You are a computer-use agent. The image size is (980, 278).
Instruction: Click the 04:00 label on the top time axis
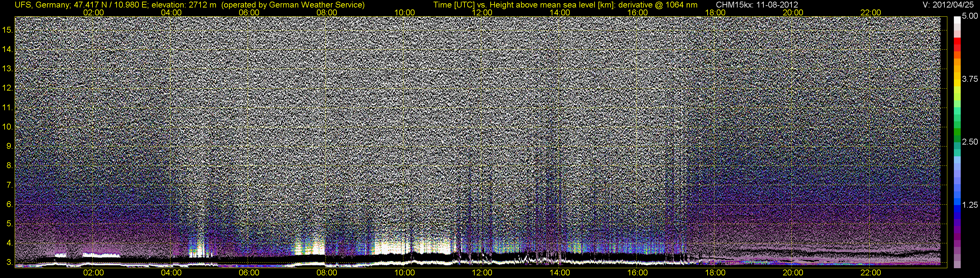tap(171, 12)
